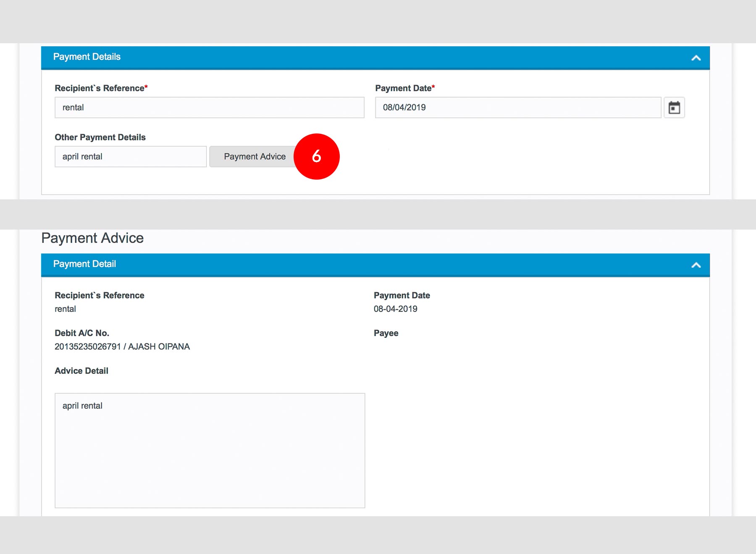Focus the Recipient's Reference input field
Viewport: 756px width, 554px height.
coord(209,107)
